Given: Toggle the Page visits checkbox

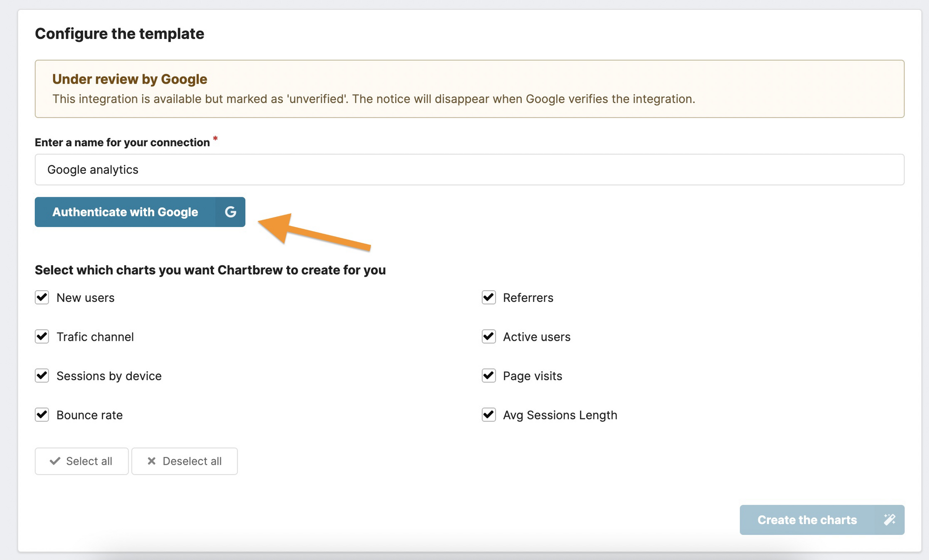Looking at the screenshot, I should 488,376.
